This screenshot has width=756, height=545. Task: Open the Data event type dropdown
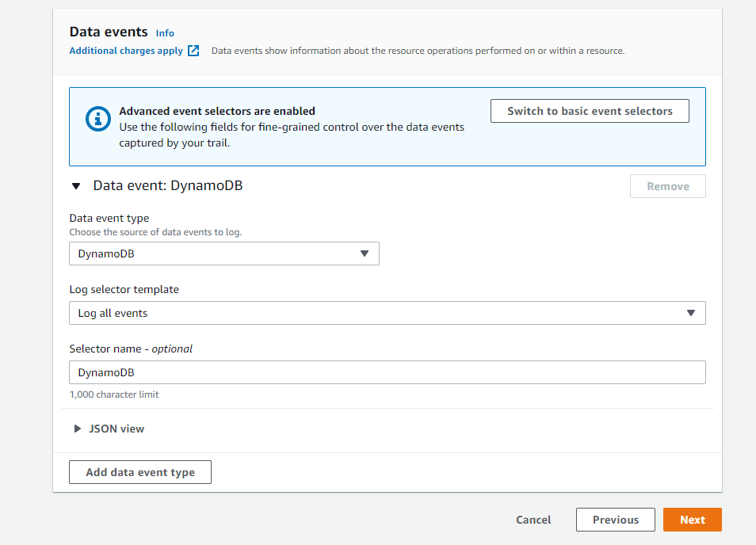[x=224, y=253]
